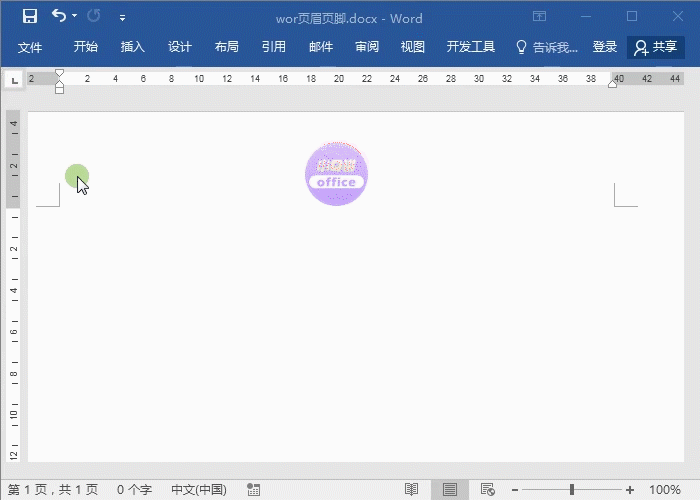
Task: Click the left indent square marker
Action: [59, 90]
